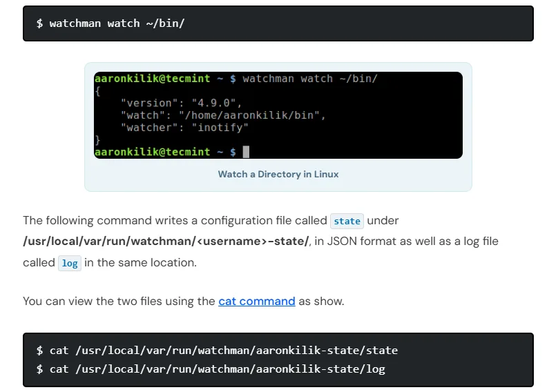
Task: Click the "watch": "/home/aaronkilik/bin" line
Action: point(223,115)
